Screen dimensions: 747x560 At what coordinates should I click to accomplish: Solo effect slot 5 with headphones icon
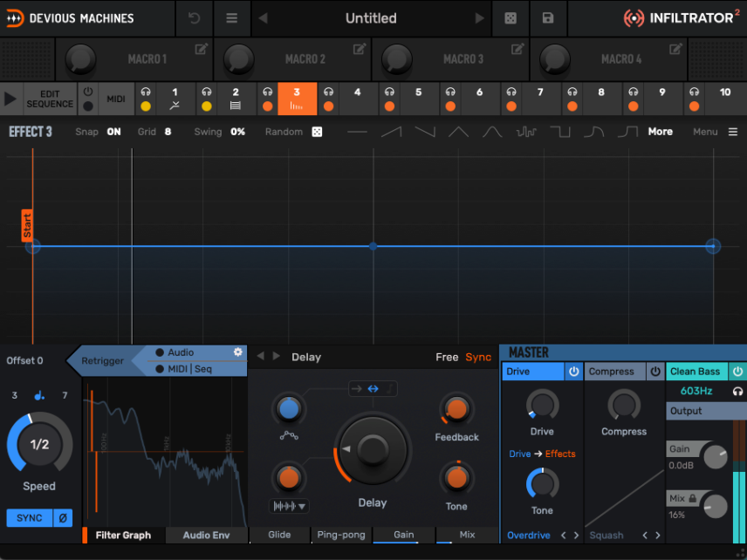(x=389, y=92)
